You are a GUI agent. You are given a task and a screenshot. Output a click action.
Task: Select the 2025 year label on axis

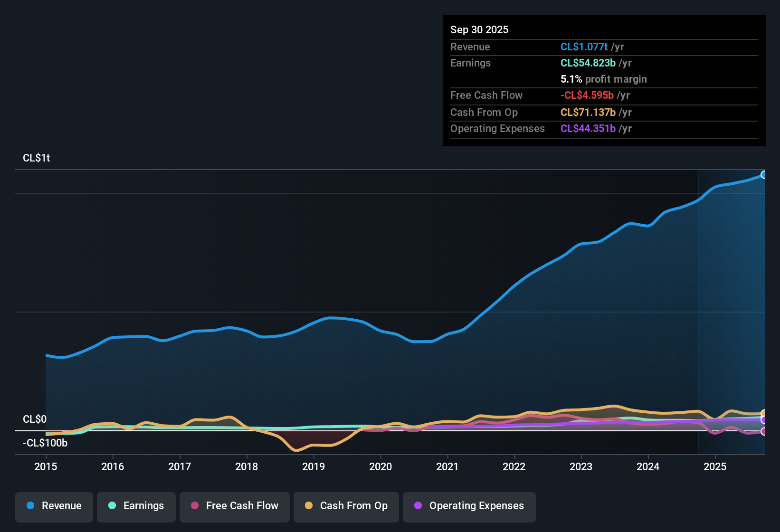click(x=716, y=467)
